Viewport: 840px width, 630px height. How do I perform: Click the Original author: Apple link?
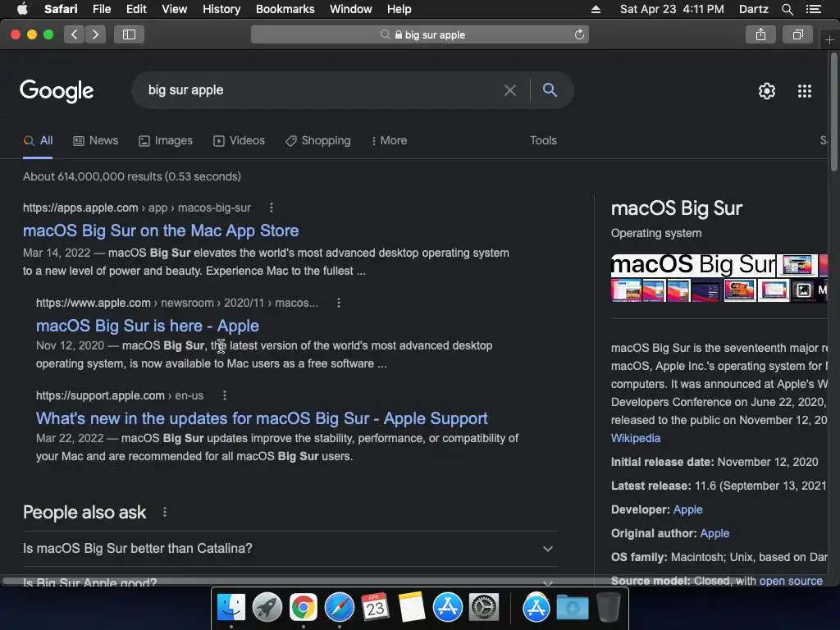click(x=714, y=533)
